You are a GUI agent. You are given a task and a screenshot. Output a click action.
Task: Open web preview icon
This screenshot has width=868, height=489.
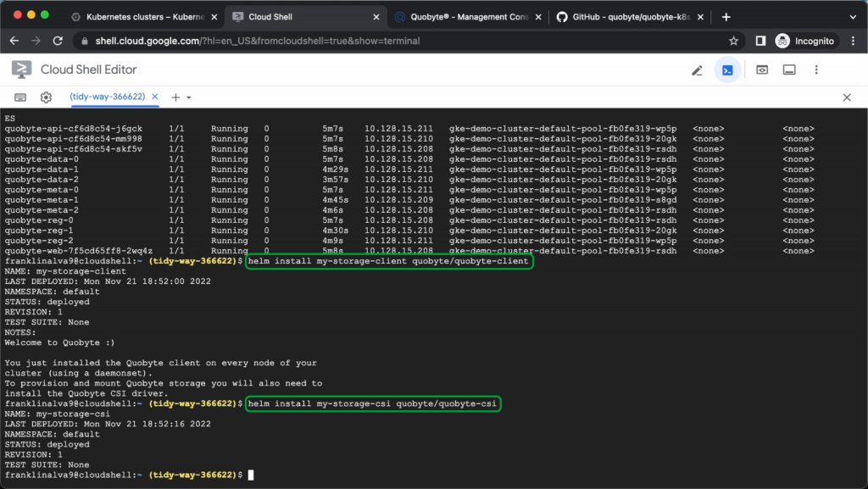point(762,70)
